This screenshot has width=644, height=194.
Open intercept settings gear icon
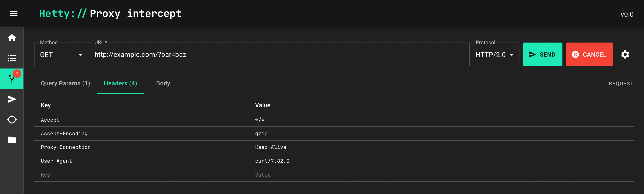point(625,54)
